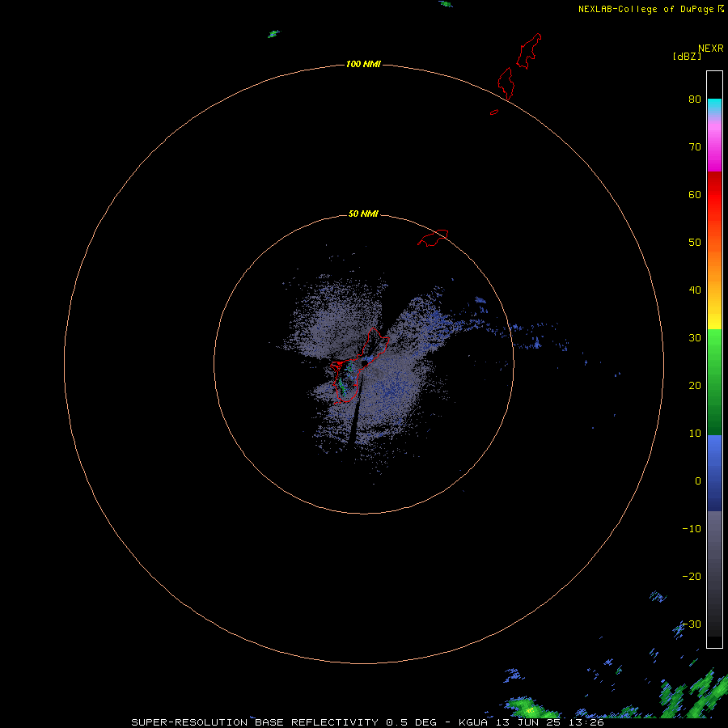Click the 80 value on the dBZ scale
Viewport: 728px width, 728px height.
695,99
